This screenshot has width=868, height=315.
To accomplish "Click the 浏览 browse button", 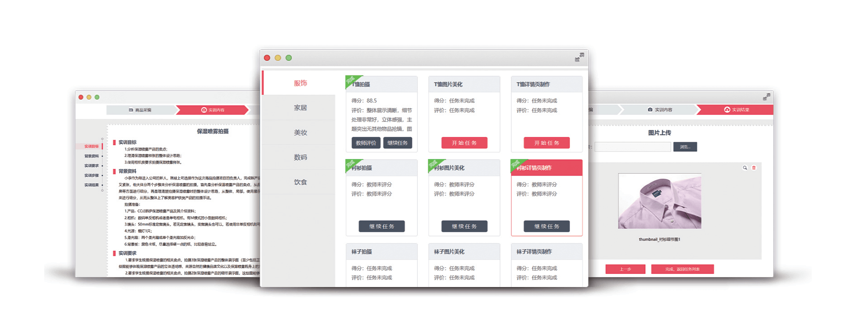I will 685,147.
